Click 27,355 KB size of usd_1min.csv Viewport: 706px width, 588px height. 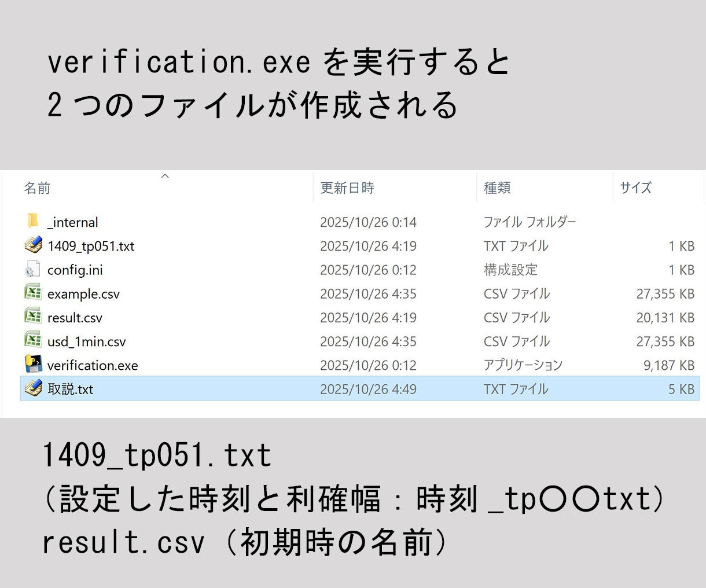tap(665, 341)
